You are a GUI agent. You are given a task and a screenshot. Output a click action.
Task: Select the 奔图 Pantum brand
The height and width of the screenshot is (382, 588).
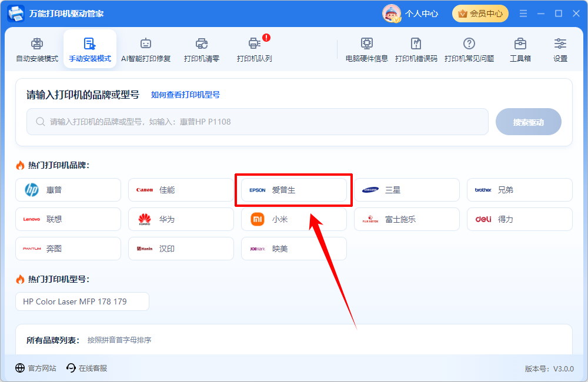coord(68,249)
